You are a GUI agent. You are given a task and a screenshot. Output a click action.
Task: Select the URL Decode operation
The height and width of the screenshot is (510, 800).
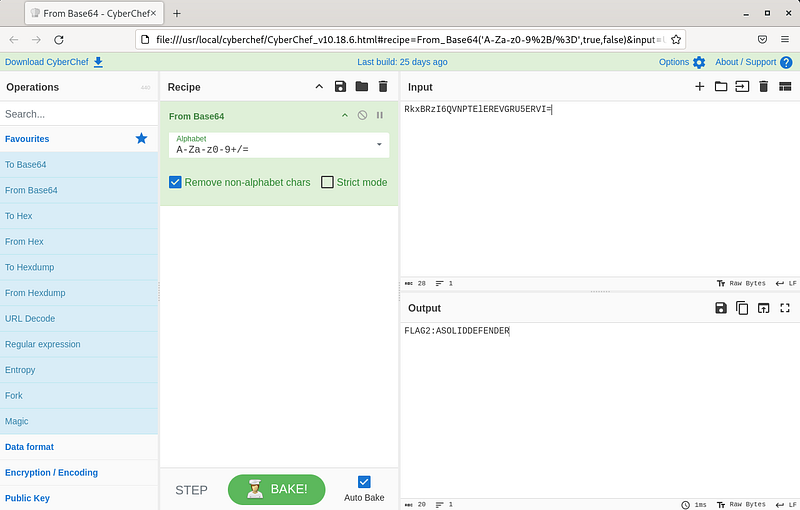79,319
